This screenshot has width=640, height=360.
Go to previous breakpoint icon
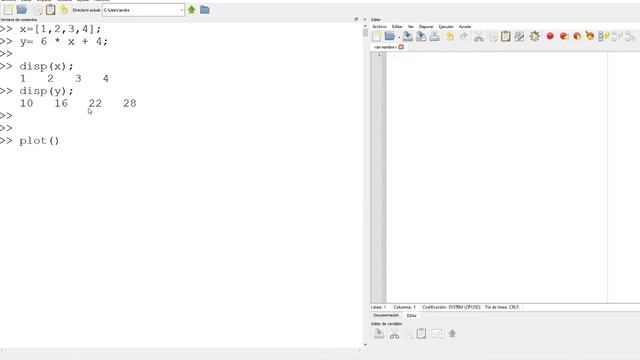pos(564,36)
